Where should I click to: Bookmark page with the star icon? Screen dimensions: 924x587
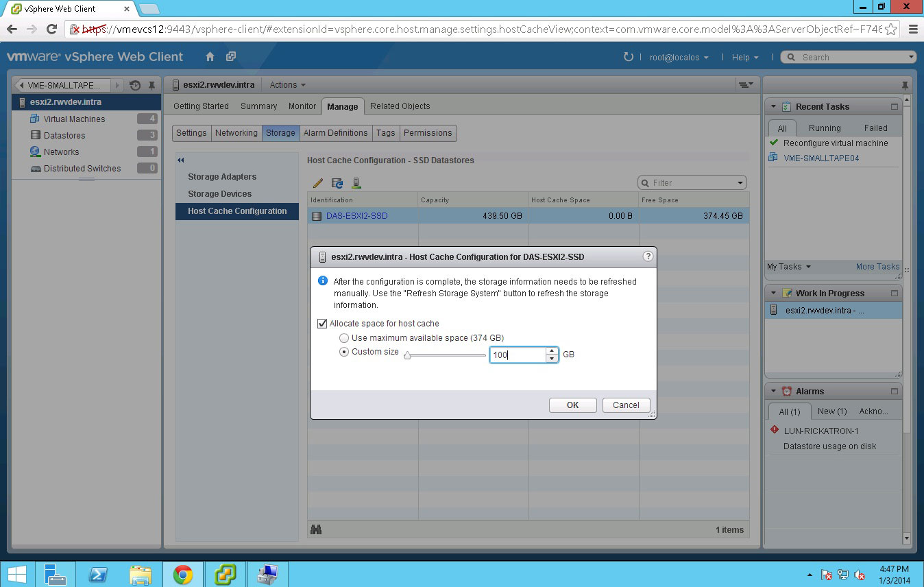(x=890, y=29)
